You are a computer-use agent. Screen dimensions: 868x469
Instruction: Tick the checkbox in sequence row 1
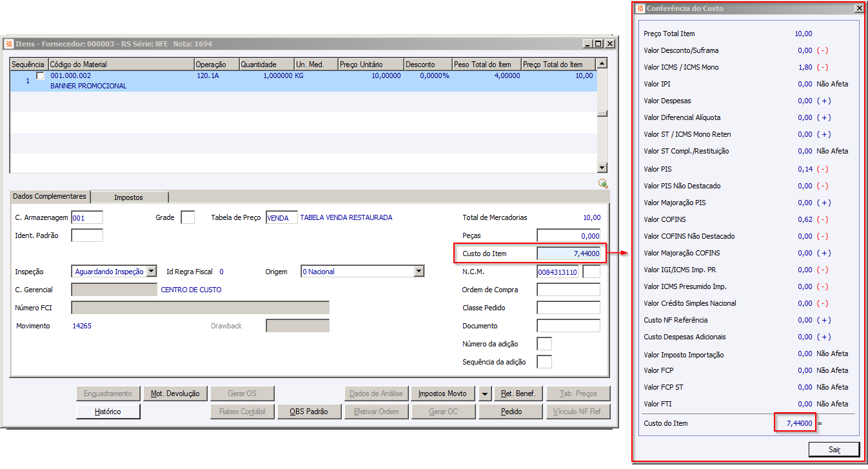click(x=41, y=76)
